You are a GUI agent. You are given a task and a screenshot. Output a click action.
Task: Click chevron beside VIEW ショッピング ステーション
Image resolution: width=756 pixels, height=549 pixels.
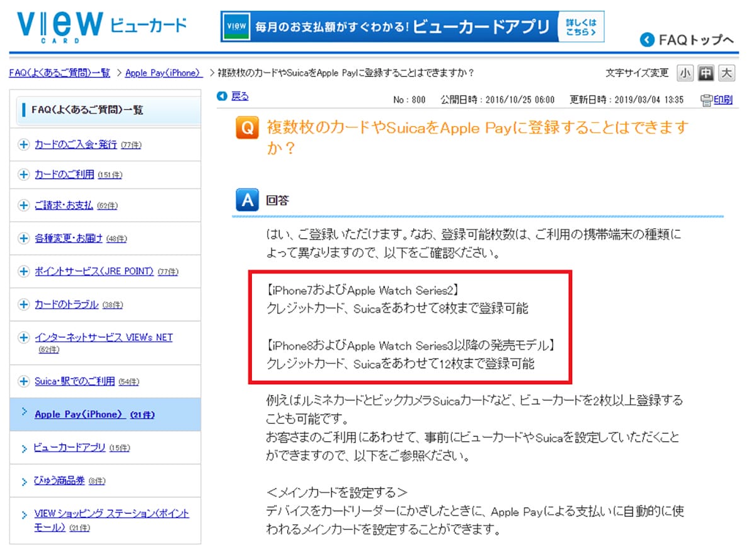coord(24,514)
